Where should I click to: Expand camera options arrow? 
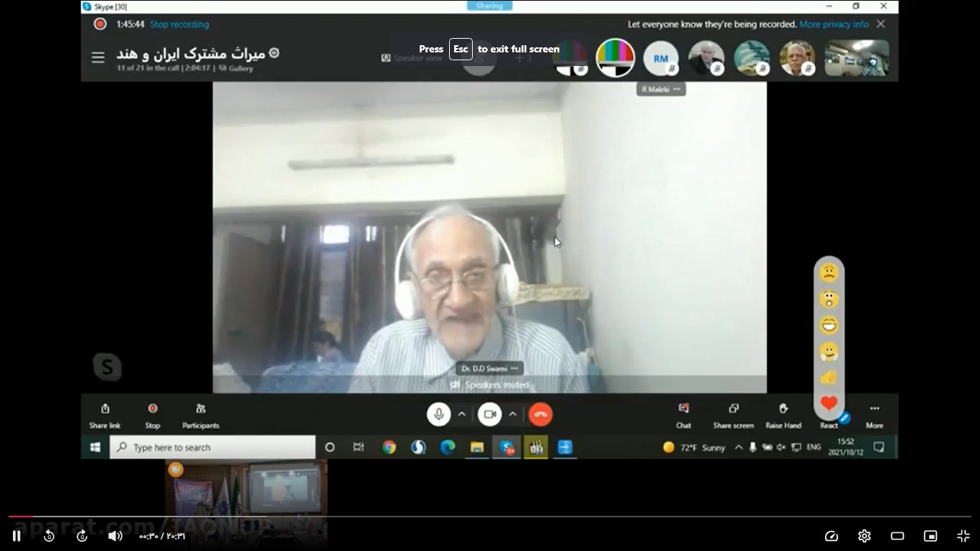(x=513, y=414)
